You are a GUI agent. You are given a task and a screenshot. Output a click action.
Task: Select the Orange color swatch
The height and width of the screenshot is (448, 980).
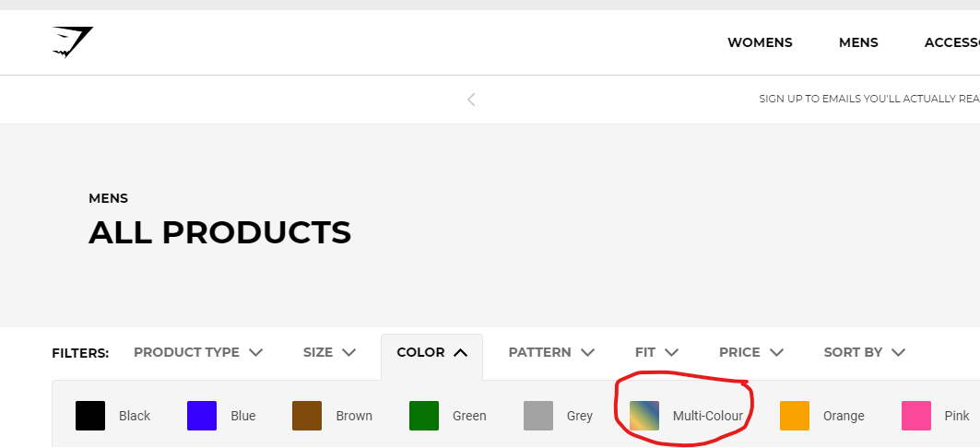(795, 416)
